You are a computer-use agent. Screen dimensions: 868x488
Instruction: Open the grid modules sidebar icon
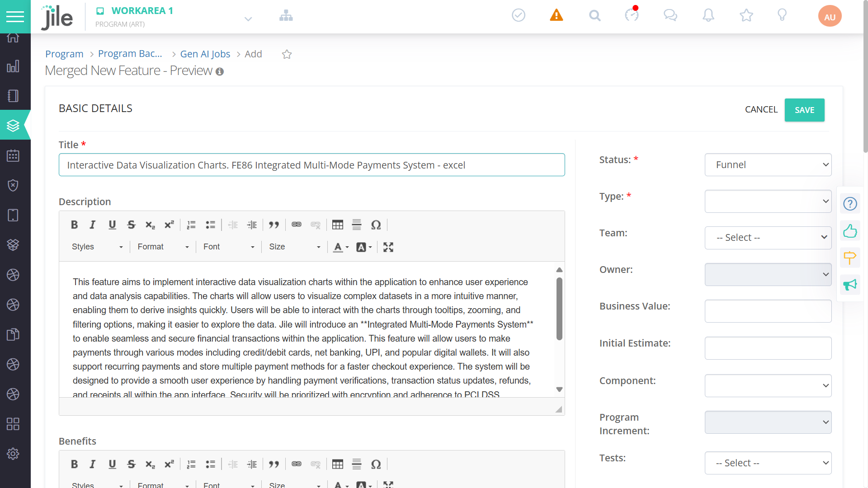(13, 424)
